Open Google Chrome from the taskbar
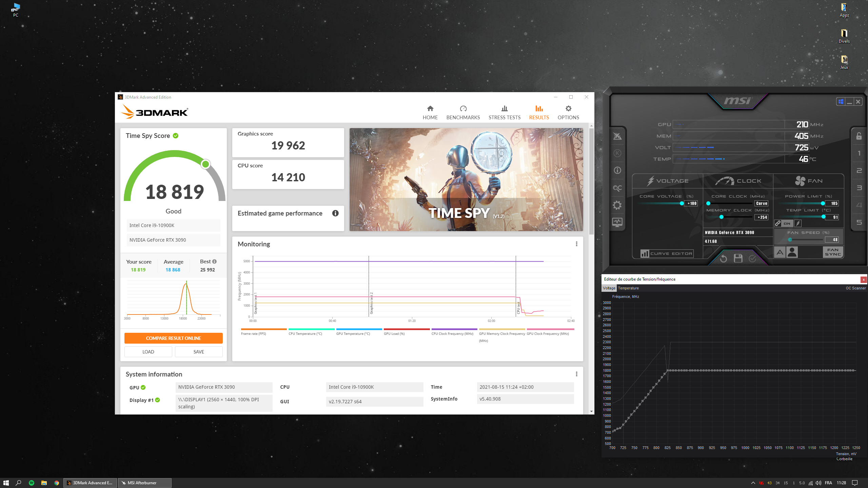 coord(57,483)
